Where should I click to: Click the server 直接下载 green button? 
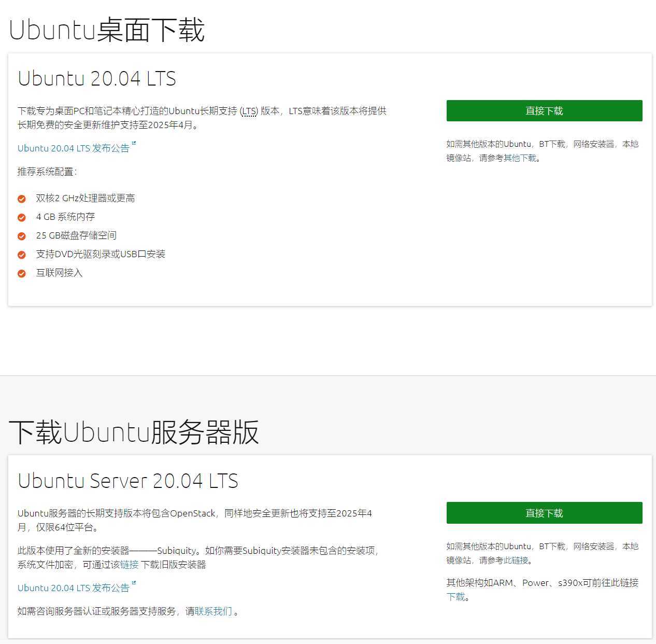click(544, 513)
